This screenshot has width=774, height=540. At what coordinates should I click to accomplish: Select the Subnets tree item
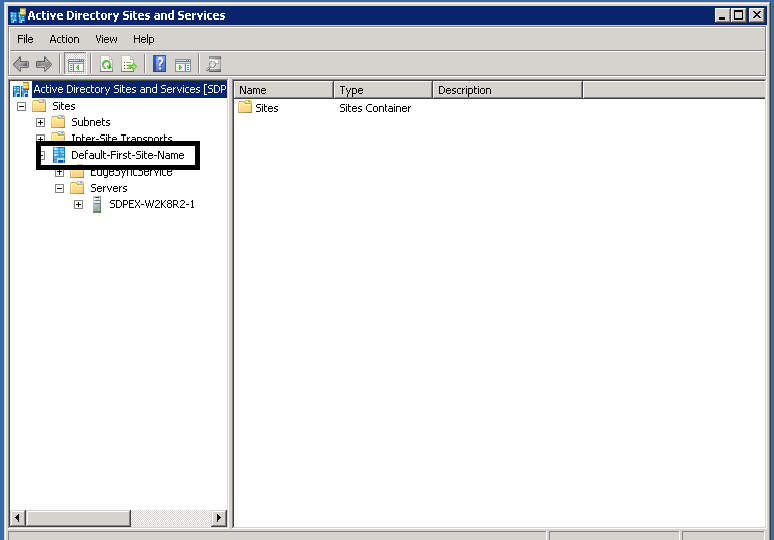click(x=91, y=122)
